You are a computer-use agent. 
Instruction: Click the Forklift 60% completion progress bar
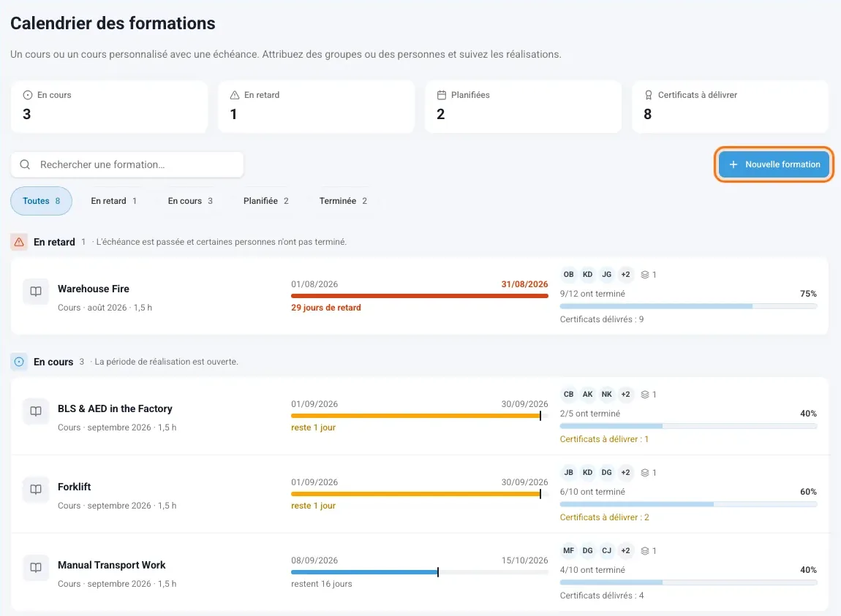pos(688,504)
